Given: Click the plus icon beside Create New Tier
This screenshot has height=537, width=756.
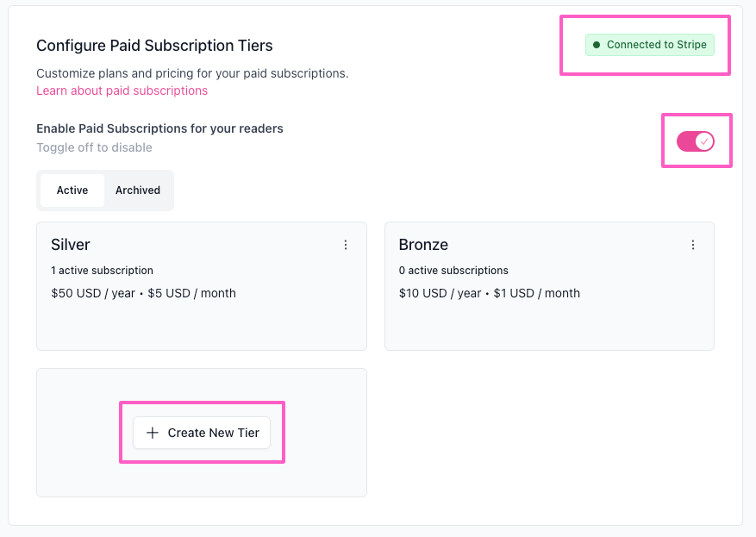Looking at the screenshot, I should tap(153, 433).
